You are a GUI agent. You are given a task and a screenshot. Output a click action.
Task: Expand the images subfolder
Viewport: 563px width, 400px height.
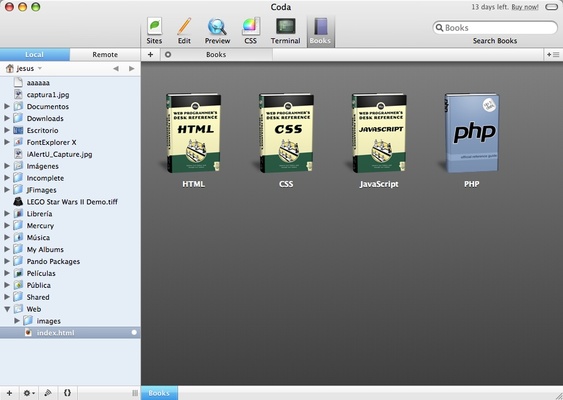click(17, 321)
